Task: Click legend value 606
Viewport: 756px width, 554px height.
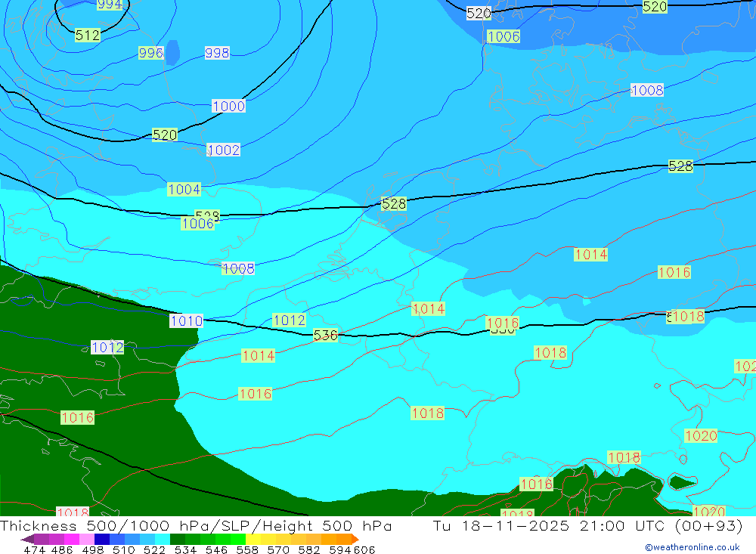Action: click(364, 549)
